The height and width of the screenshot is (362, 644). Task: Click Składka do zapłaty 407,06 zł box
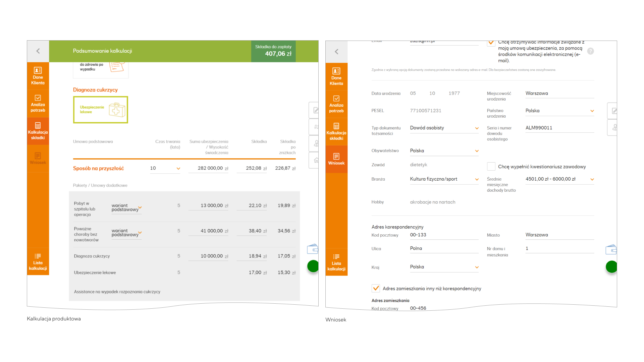click(273, 51)
